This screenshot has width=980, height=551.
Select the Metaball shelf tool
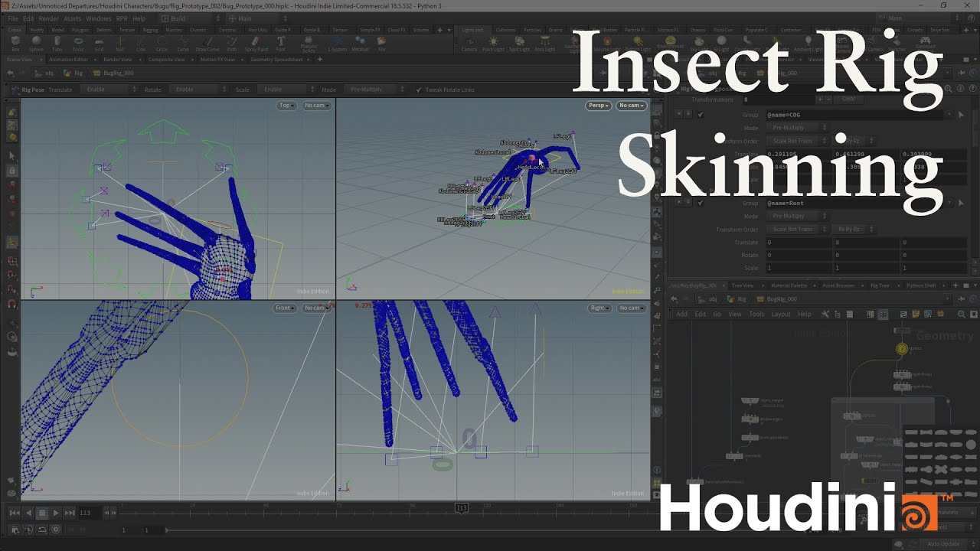tap(360, 43)
